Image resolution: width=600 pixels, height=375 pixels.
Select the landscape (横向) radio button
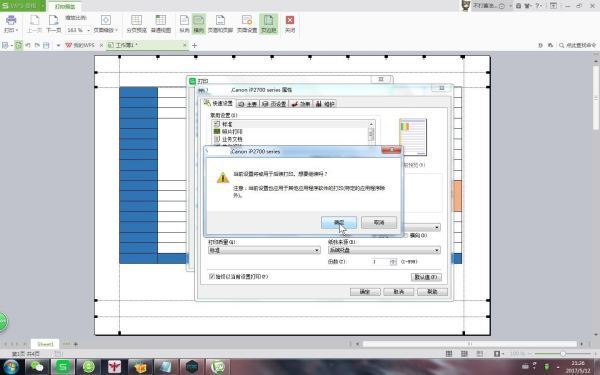(x=406, y=235)
